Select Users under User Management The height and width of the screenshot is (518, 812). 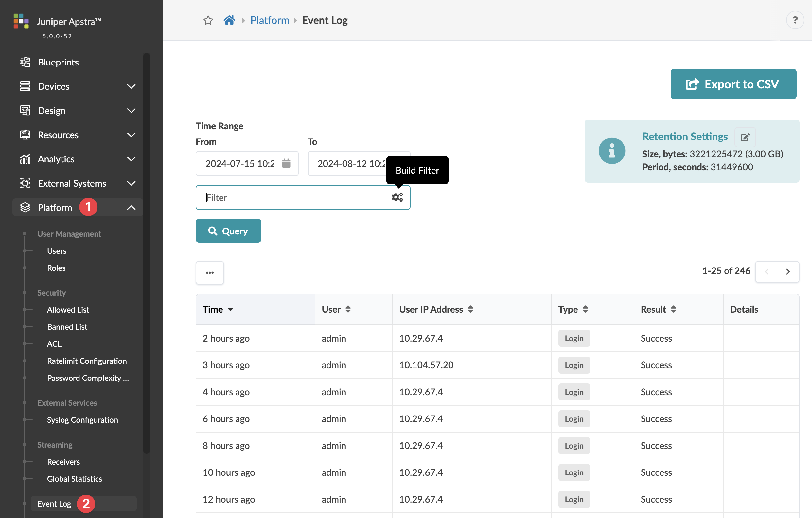click(57, 251)
